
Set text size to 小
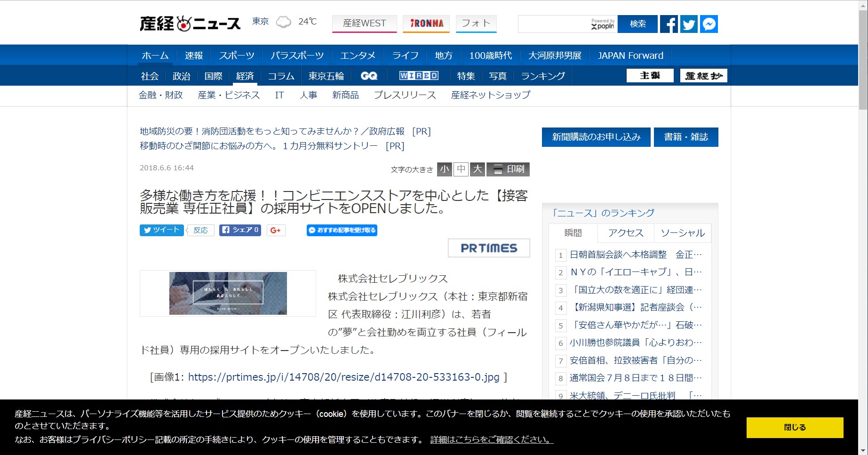point(444,169)
